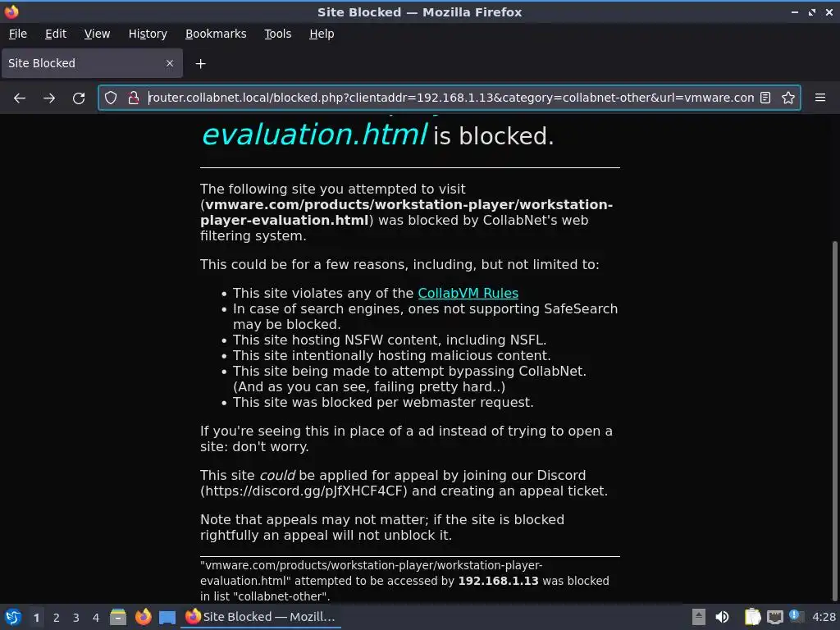
Task: Follow the CollabVM Rules link
Action: point(468,294)
